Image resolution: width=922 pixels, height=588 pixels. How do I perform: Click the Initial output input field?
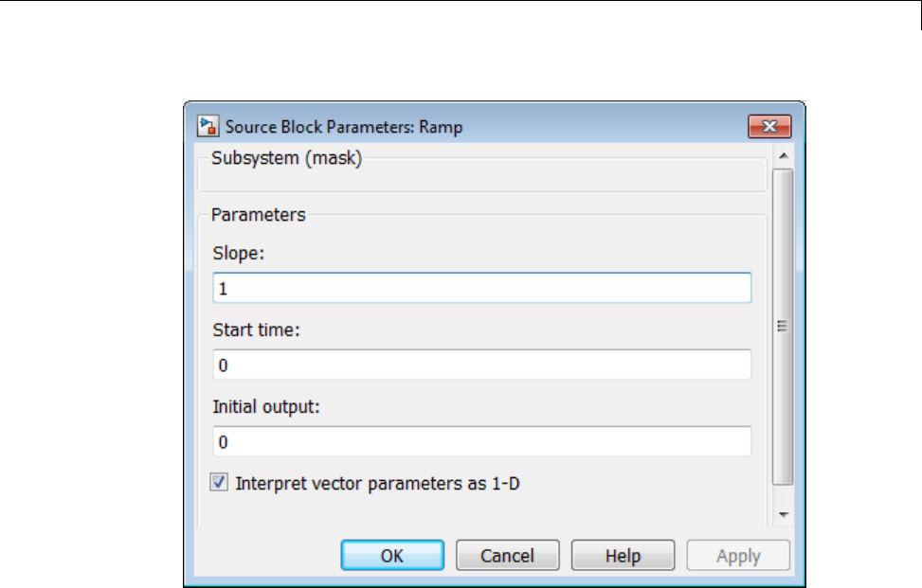coord(483,441)
